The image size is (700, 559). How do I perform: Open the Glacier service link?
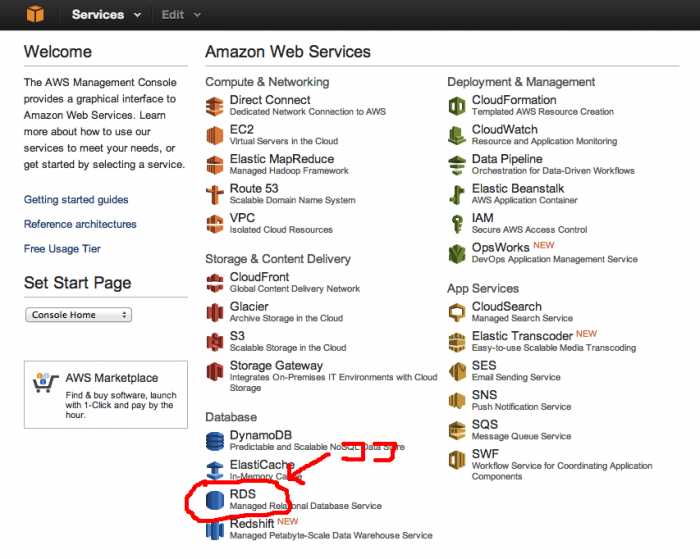[249, 306]
